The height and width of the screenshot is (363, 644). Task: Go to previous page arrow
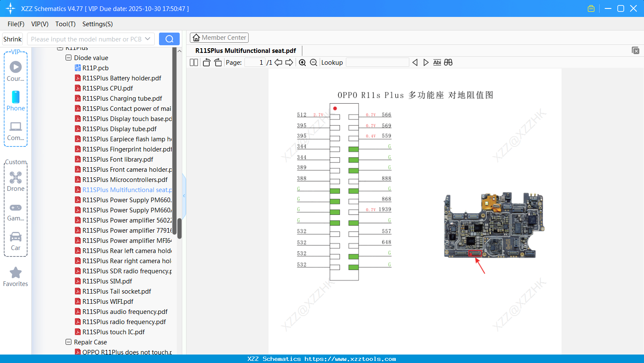click(278, 62)
